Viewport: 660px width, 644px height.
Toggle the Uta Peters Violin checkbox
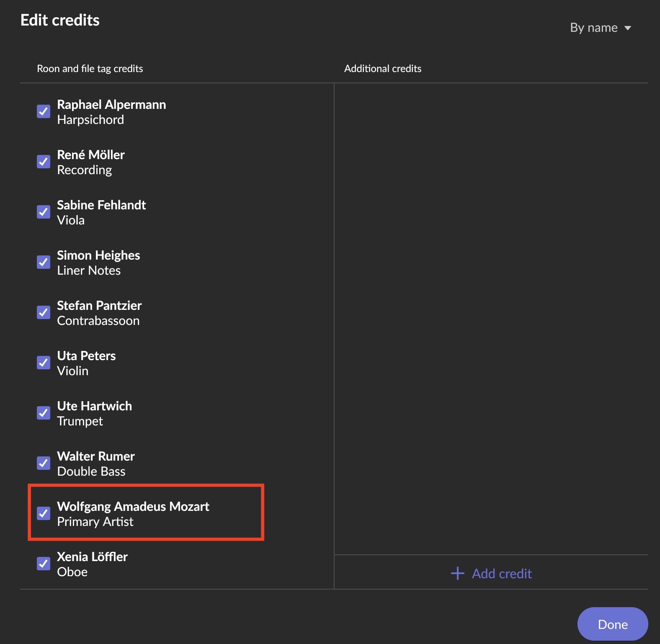pos(44,363)
